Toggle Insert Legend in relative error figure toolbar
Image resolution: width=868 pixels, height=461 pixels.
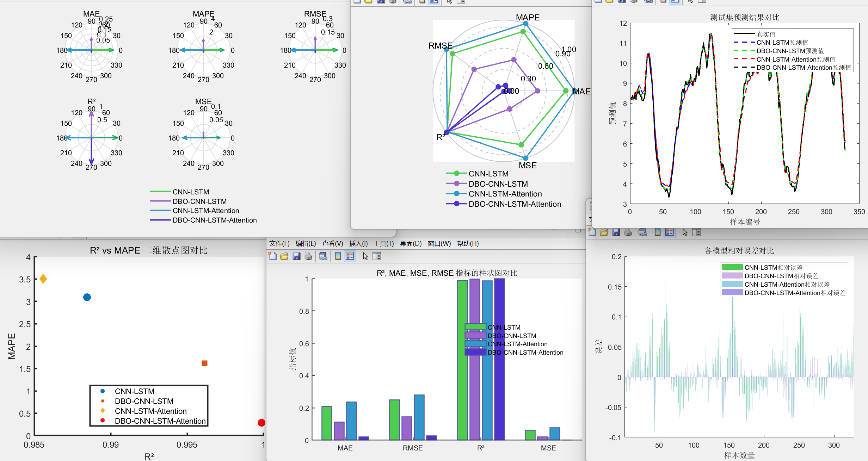[670, 232]
